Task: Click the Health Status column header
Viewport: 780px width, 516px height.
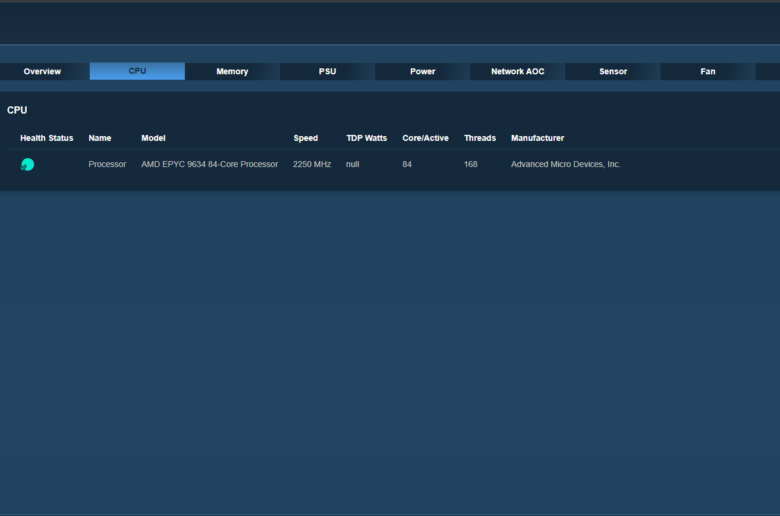Action: point(46,138)
